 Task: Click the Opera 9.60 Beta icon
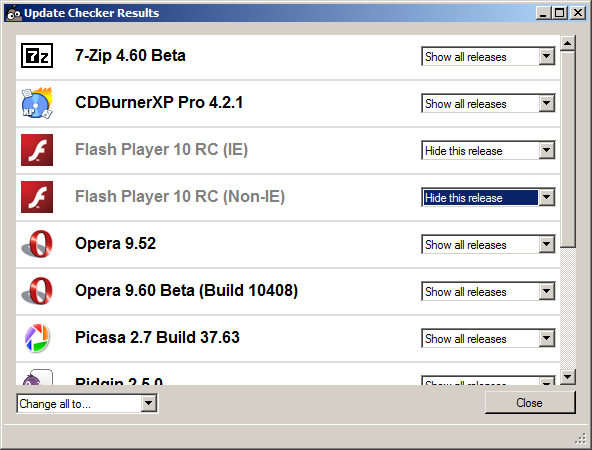coord(37,291)
